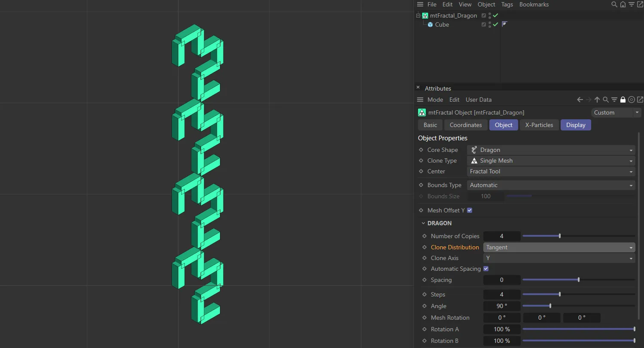Click the Coordinates tab
This screenshot has width=644, height=348.
[466, 125]
